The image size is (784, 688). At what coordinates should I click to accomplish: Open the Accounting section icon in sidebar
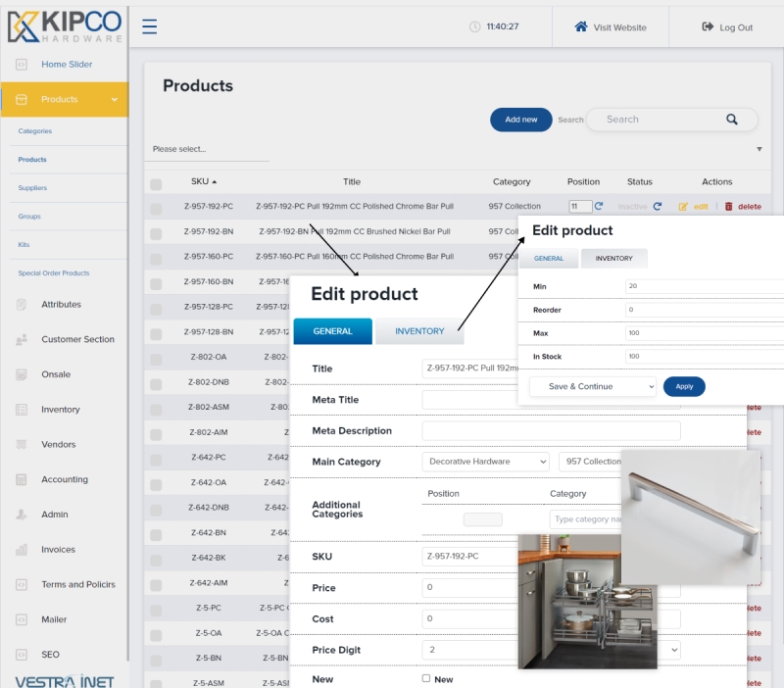[x=22, y=479]
